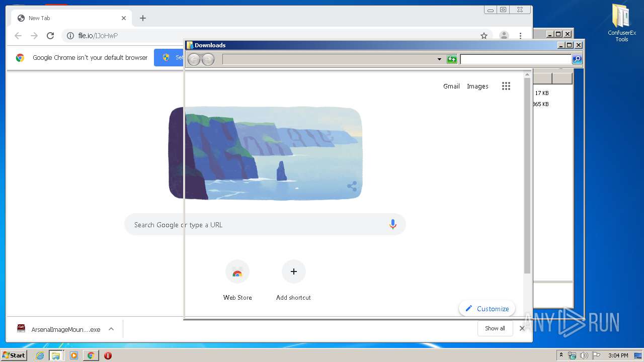Click the Customize button

pyautogui.click(x=487, y=309)
